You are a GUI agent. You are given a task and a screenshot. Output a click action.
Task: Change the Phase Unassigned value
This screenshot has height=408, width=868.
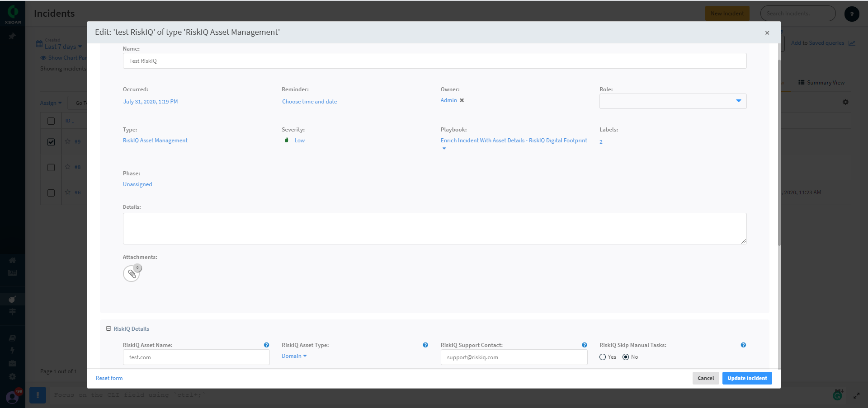click(137, 184)
